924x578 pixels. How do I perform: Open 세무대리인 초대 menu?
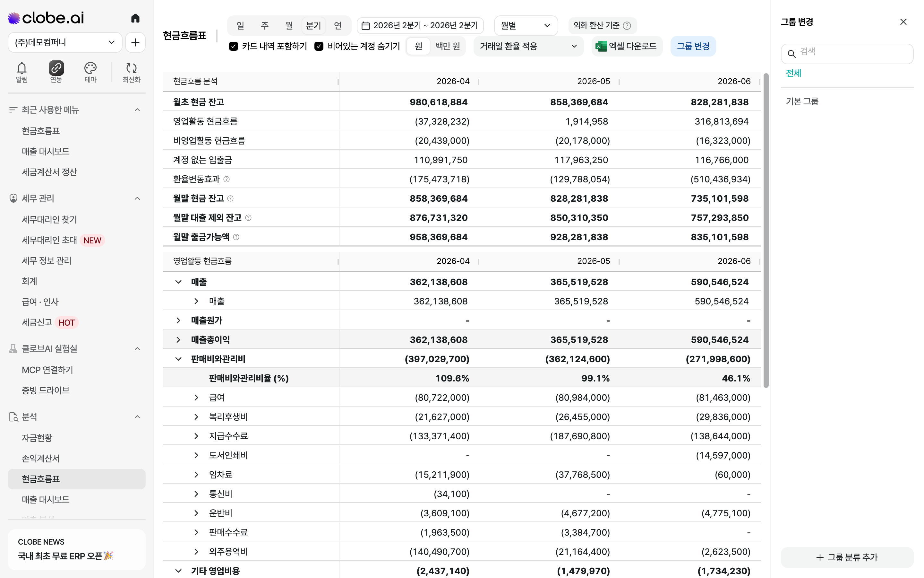point(49,240)
